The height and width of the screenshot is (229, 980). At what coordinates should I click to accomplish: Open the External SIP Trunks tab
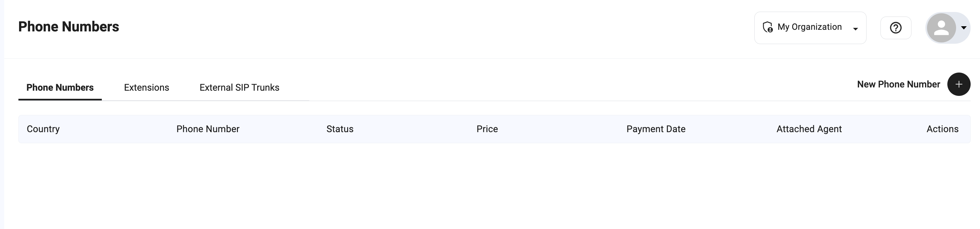pos(239,88)
